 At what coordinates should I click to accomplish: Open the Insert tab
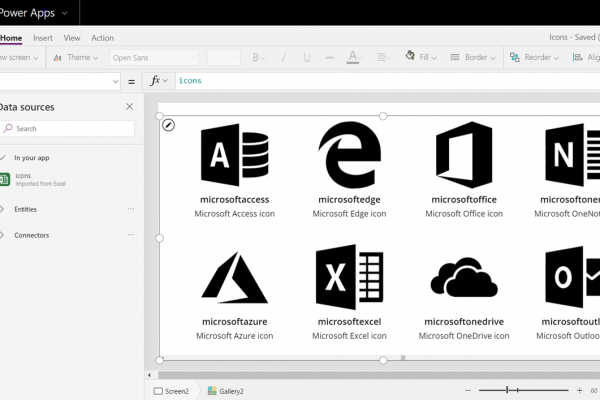coord(43,38)
